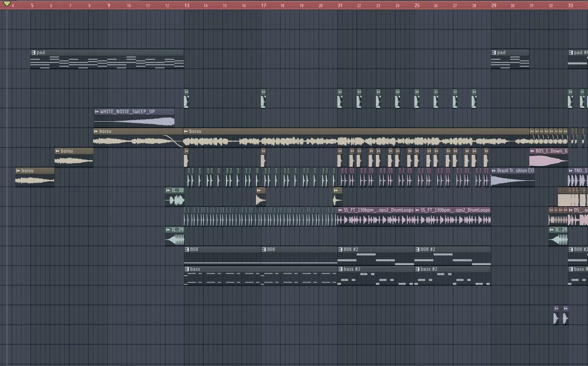Click the piano-roll icon of the bass pattern at bar 13
The image size is (588, 366).
coord(187,269)
